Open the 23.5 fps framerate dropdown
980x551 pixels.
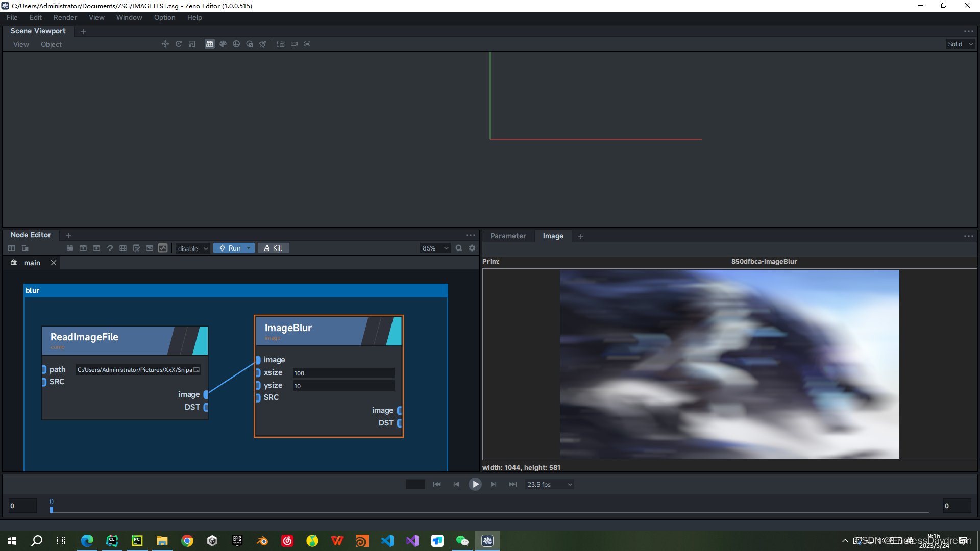pos(549,484)
